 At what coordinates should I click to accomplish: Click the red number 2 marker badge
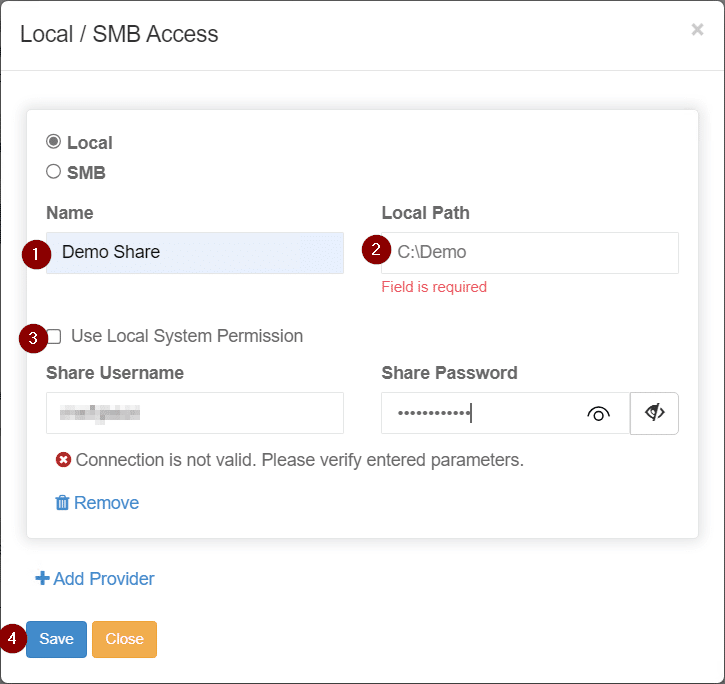point(376,250)
